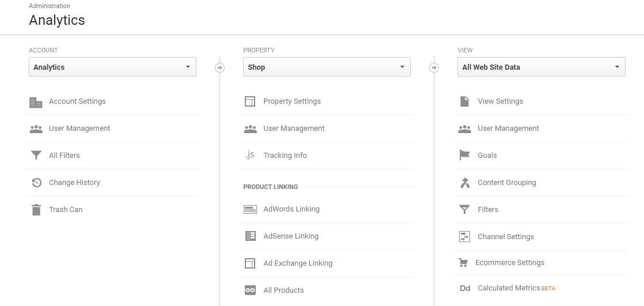Click the people icon for view User Management
This screenshot has width=644, height=306.
(464, 129)
